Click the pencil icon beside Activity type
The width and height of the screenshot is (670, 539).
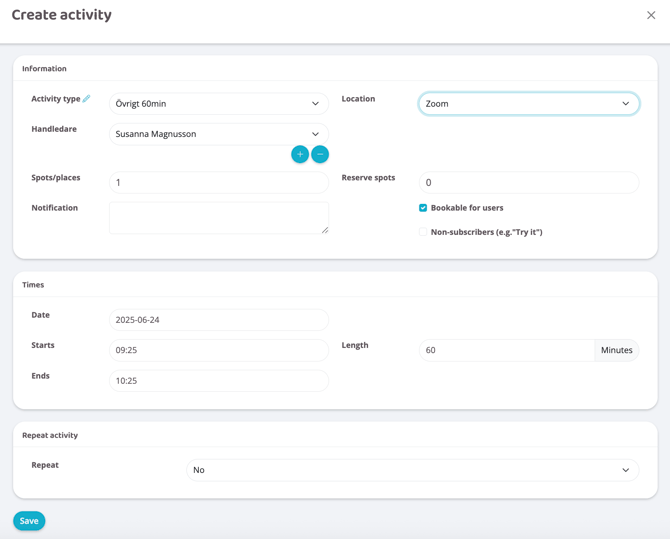click(x=87, y=99)
